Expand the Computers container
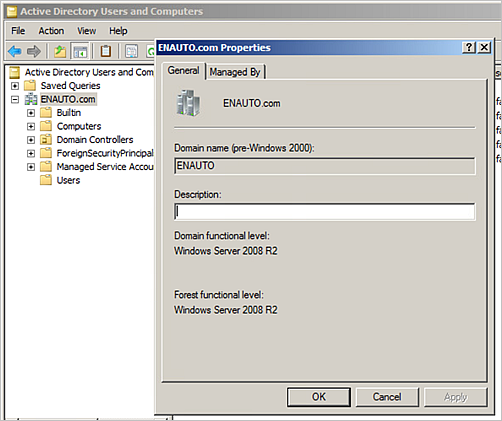 pyautogui.click(x=31, y=126)
